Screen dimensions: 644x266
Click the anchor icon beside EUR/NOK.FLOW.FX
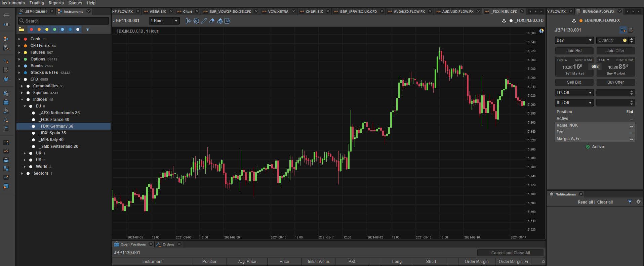coord(574,20)
